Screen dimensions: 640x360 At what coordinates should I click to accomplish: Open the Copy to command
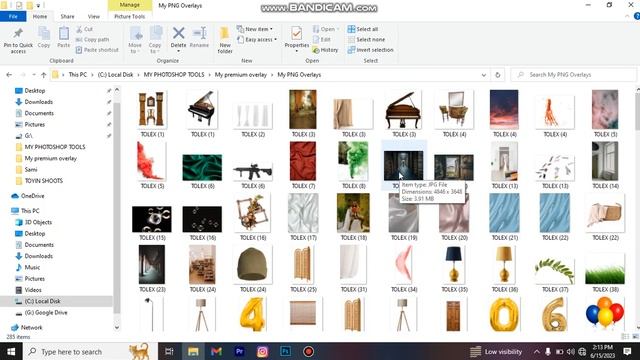coord(155,40)
